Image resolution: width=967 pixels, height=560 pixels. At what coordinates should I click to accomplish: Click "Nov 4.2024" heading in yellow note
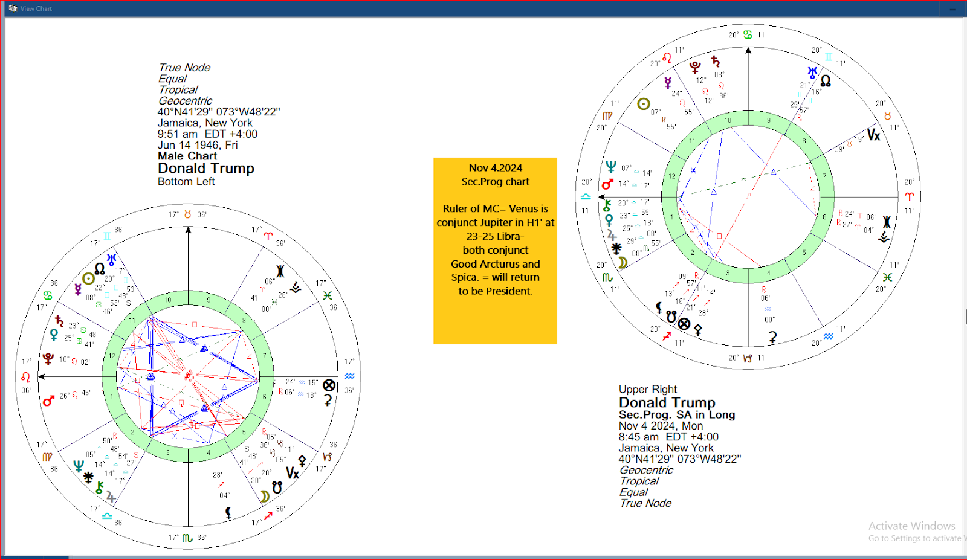496,168
